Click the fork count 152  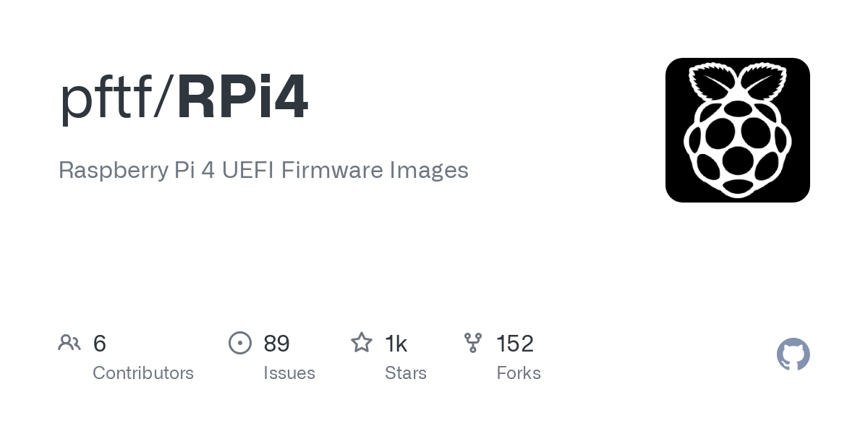(515, 344)
